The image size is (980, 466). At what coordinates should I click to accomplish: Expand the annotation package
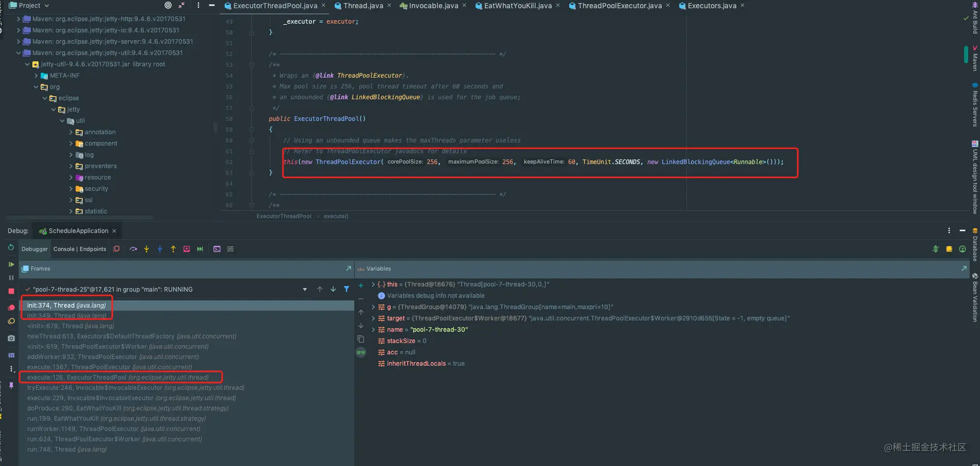click(71, 132)
